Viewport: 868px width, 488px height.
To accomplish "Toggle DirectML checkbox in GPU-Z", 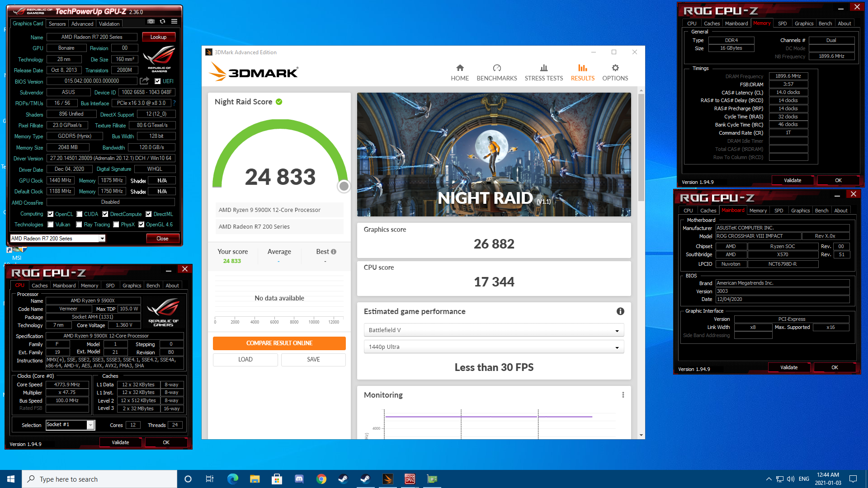I will pos(149,214).
